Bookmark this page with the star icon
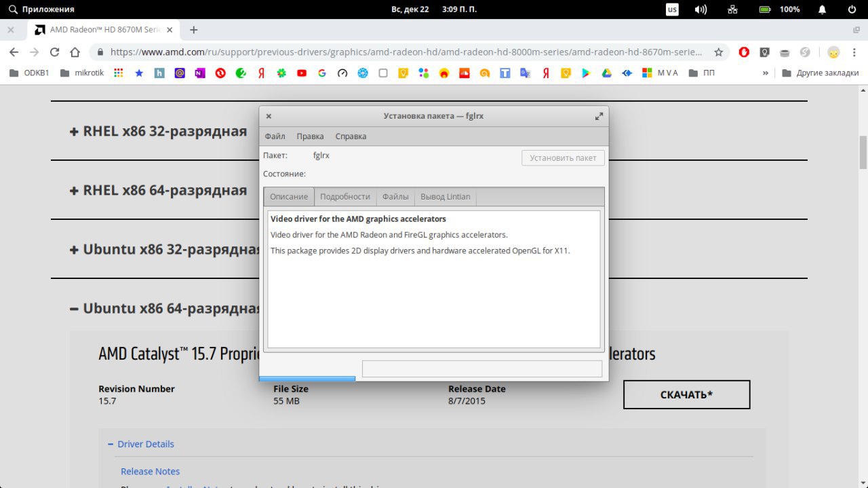This screenshot has height=488, width=868. (719, 52)
